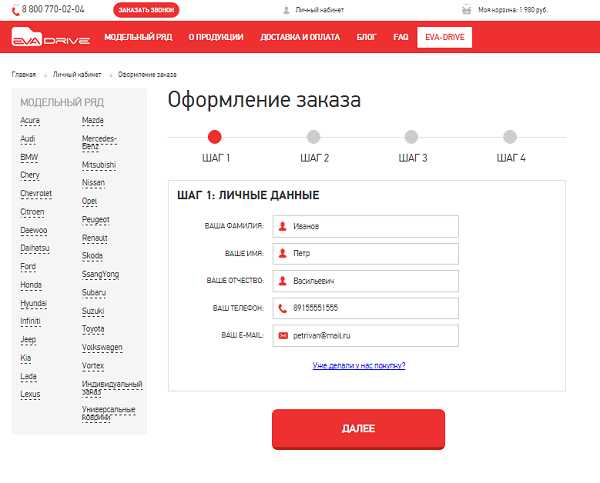Viewport: 600px width, 483px height.
Task: Click the phone icon in the header
Action: [14, 9]
